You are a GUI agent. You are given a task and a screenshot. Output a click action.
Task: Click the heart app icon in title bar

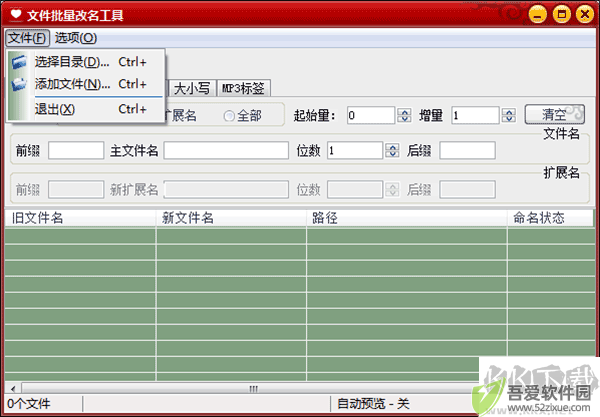tap(16, 15)
